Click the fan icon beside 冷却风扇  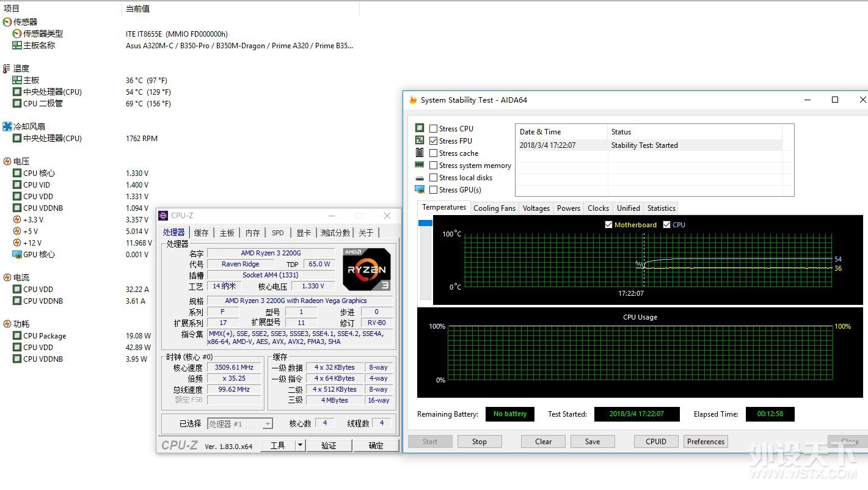pos(7,126)
